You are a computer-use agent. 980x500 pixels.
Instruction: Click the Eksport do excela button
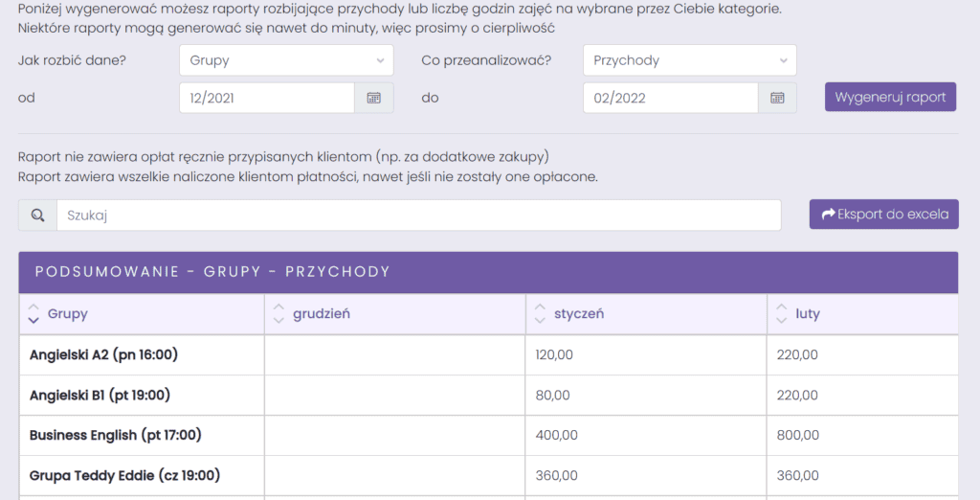883,214
